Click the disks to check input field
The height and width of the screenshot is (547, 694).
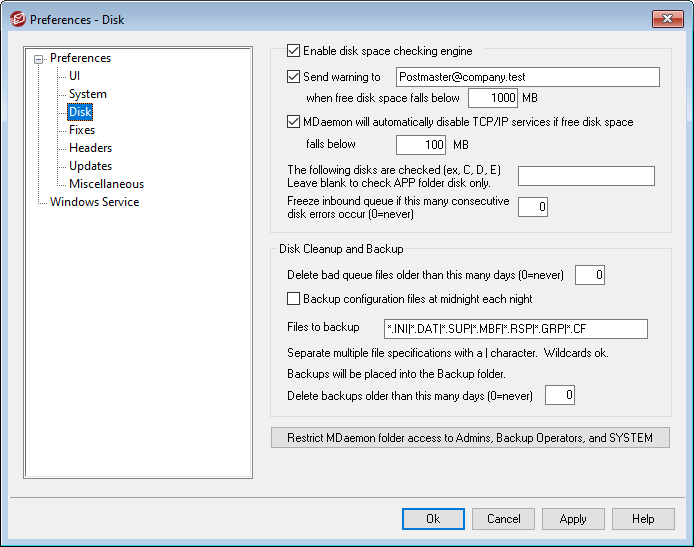(585, 177)
